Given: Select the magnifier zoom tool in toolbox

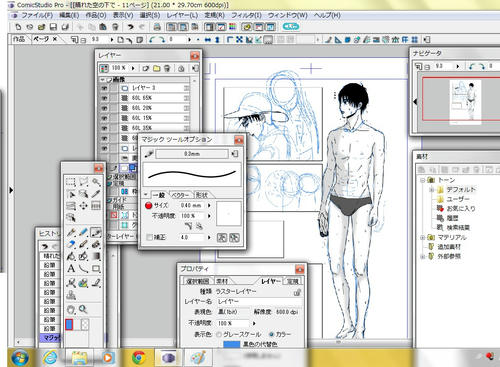Looking at the screenshot, I should pos(83,309).
